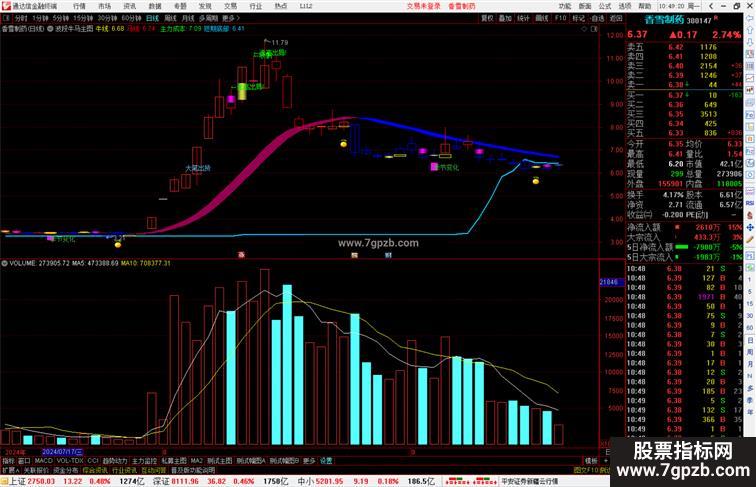Click the RSI icon in right sidebar
756x487 pixels.
[x=750, y=203]
